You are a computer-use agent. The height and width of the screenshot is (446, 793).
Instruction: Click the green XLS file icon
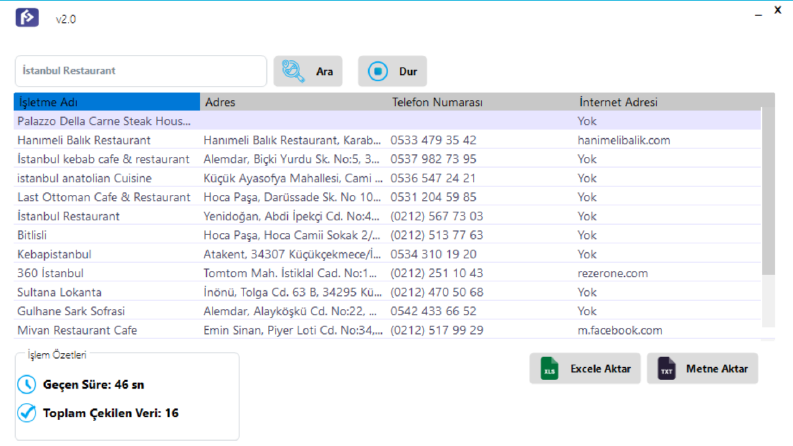click(549, 369)
